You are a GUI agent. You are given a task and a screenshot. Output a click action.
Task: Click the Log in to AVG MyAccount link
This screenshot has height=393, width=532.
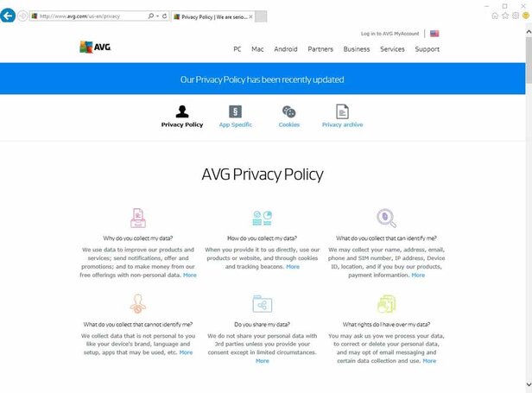389,34
